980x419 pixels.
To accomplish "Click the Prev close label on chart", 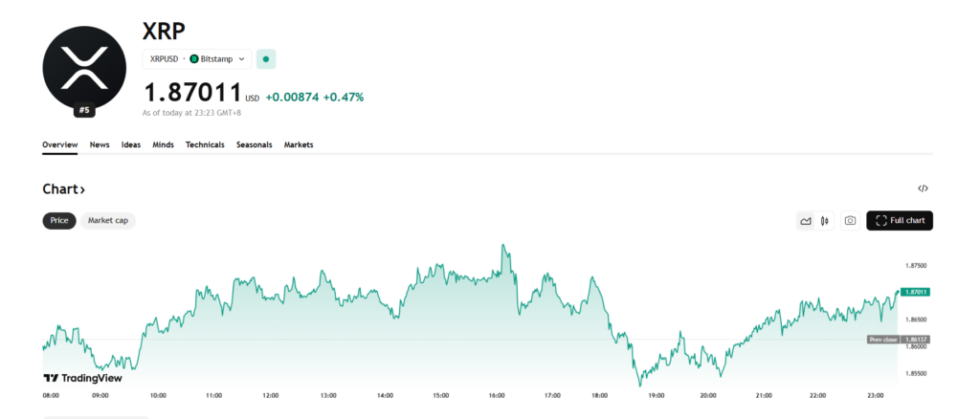I will pos(883,340).
